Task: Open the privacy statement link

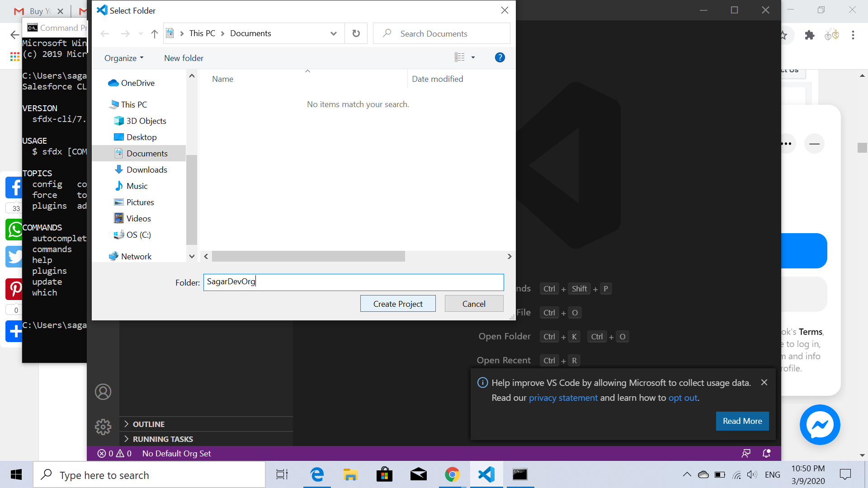Action: pyautogui.click(x=563, y=398)
